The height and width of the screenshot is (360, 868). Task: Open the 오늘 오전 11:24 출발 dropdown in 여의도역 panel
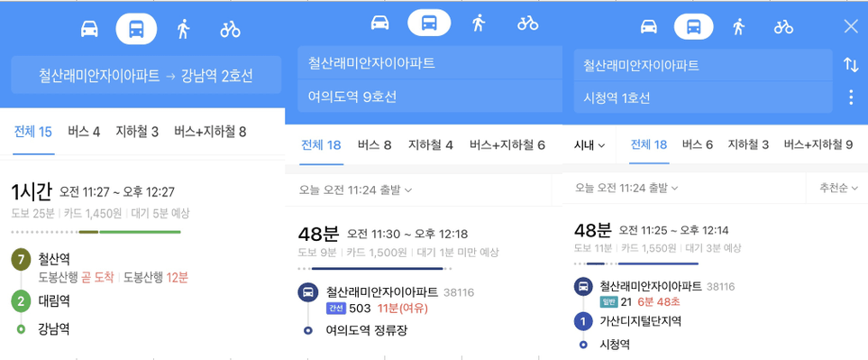click(x=356, y=190)
